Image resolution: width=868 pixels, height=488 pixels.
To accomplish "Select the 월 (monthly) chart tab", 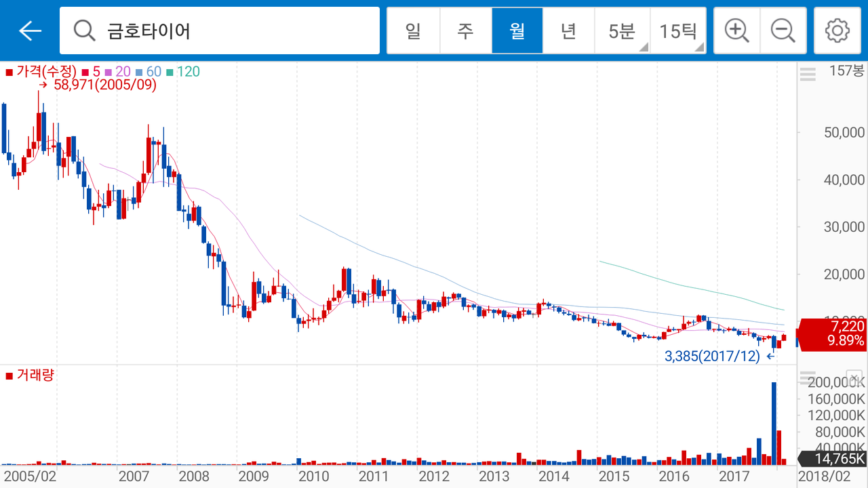I will [517, 30].
